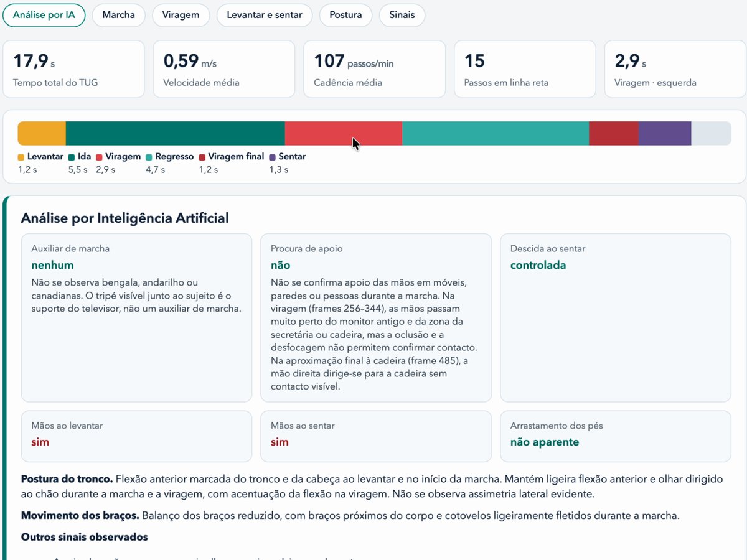Click the Descida ao sentar card
Screen dimensions: 747x560
[616, 318]
